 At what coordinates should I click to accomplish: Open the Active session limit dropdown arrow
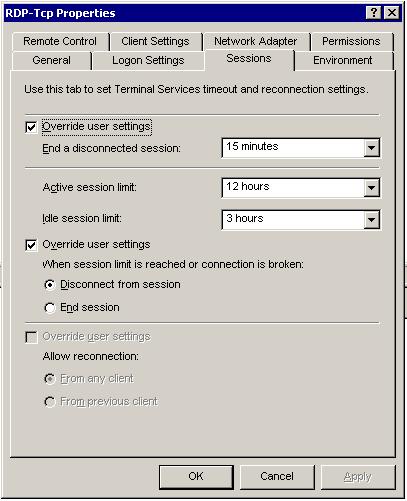point(371,188)
